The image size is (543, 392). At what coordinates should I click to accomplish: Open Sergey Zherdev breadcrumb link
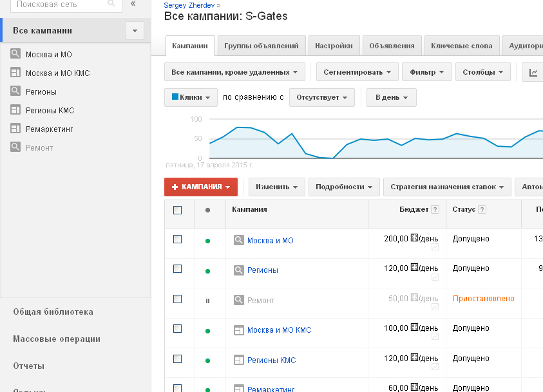[x=189, y=5]
